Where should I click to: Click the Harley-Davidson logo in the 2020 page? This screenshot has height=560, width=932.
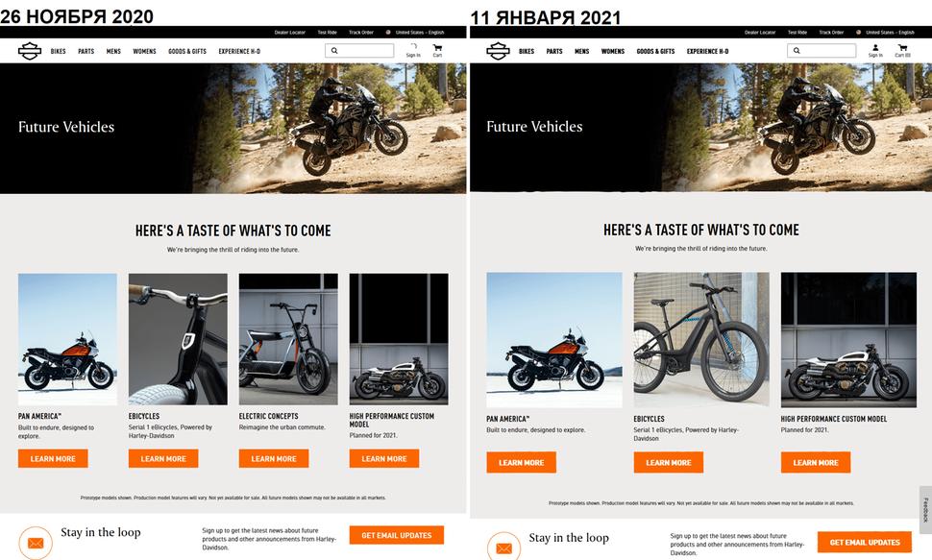click(29, 51)
